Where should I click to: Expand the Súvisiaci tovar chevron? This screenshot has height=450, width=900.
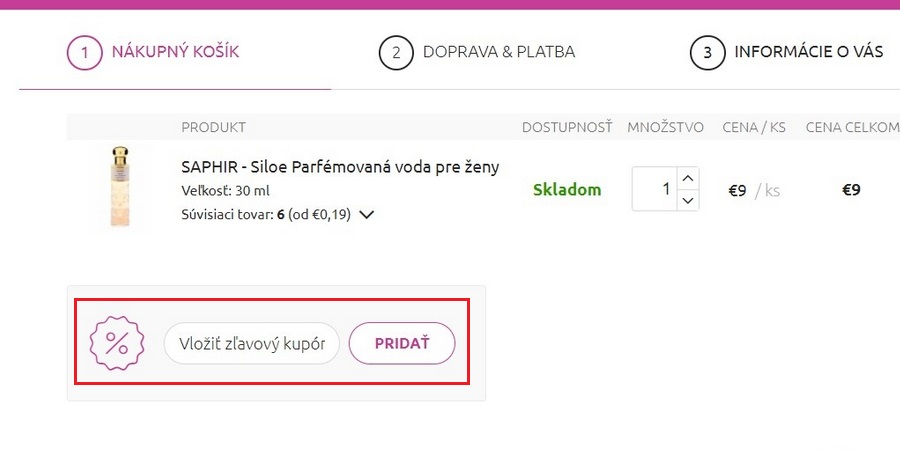pos(366,214)
